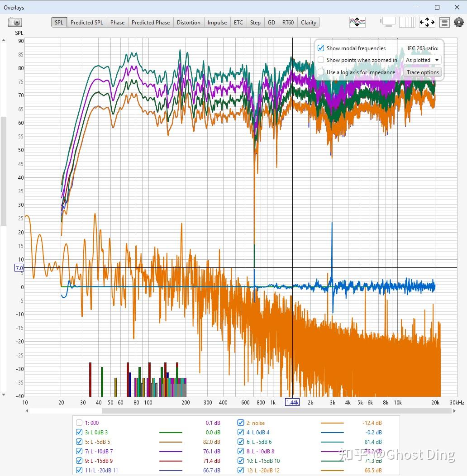
Task: Check Use a log axis for impedance
Action: (321, 72)
